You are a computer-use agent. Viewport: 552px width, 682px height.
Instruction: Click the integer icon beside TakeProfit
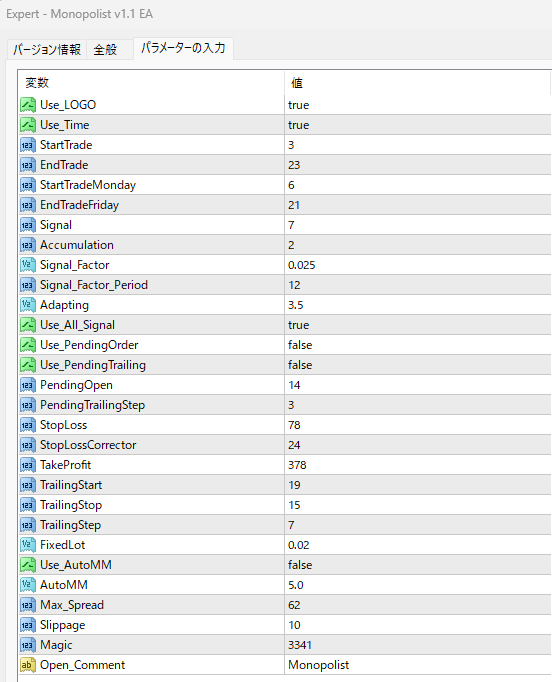28,465
